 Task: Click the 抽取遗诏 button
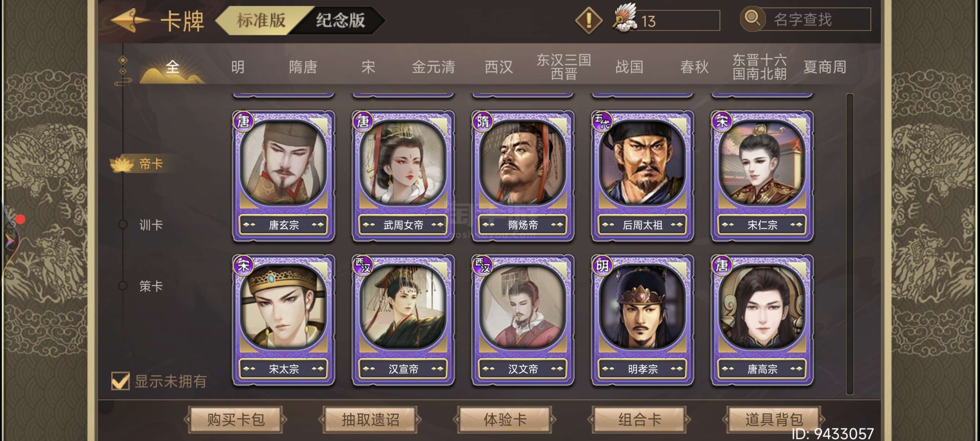tap(370, 420)
